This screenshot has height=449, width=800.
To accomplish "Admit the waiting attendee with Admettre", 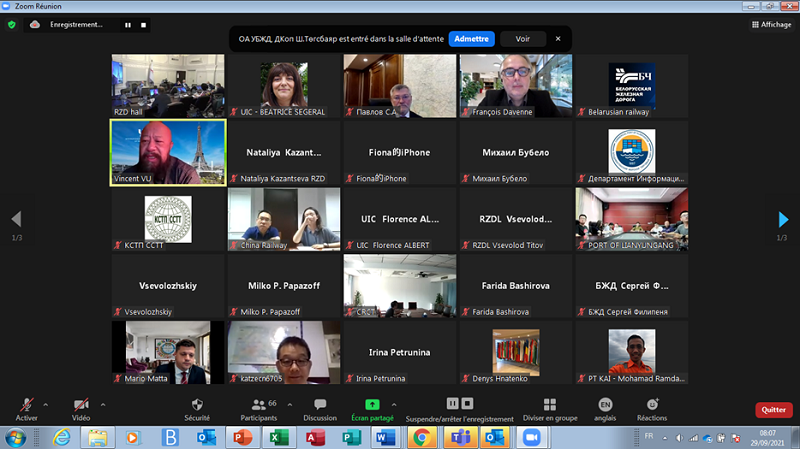I will pyautogui.click(x=471, y=38).
